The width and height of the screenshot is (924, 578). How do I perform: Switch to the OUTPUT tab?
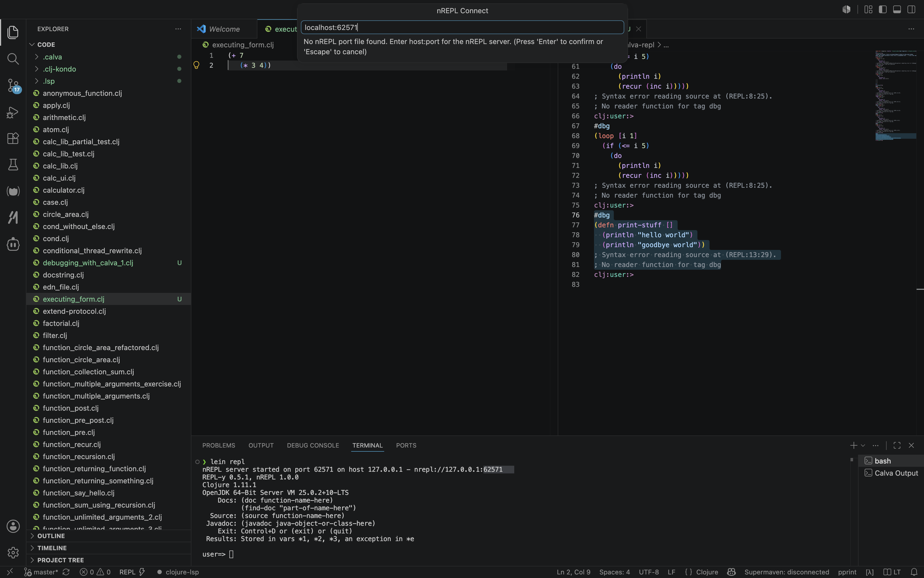click(261, 445)
